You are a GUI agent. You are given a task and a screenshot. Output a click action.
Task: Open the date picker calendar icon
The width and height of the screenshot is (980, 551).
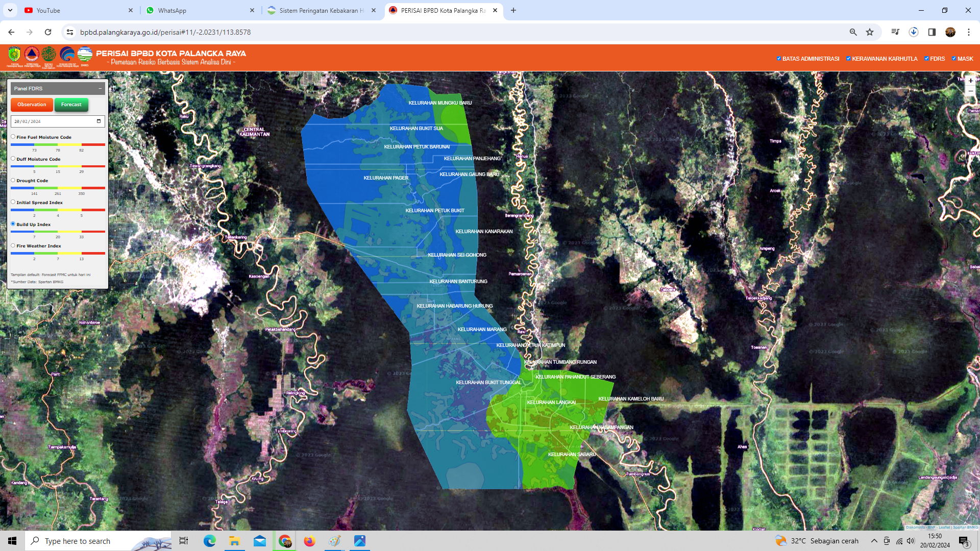pos(99,121)
